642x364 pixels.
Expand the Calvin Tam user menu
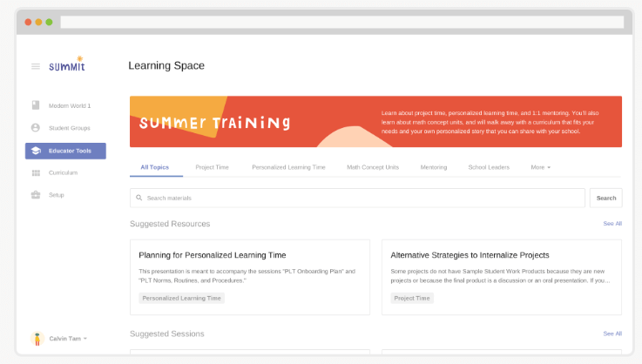click(x=68, y=339)
